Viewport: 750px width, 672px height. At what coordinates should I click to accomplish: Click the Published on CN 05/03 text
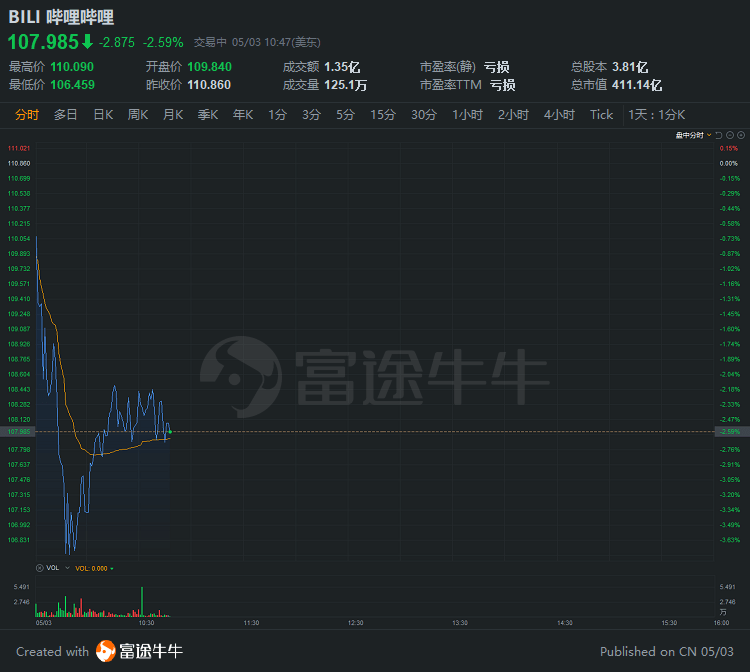coord(667,652)
